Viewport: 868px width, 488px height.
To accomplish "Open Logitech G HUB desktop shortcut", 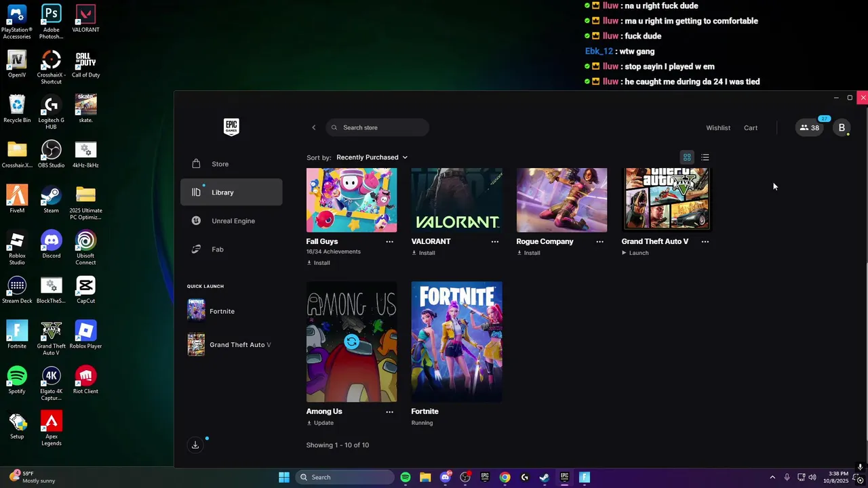I will click(x=51, y=113).
